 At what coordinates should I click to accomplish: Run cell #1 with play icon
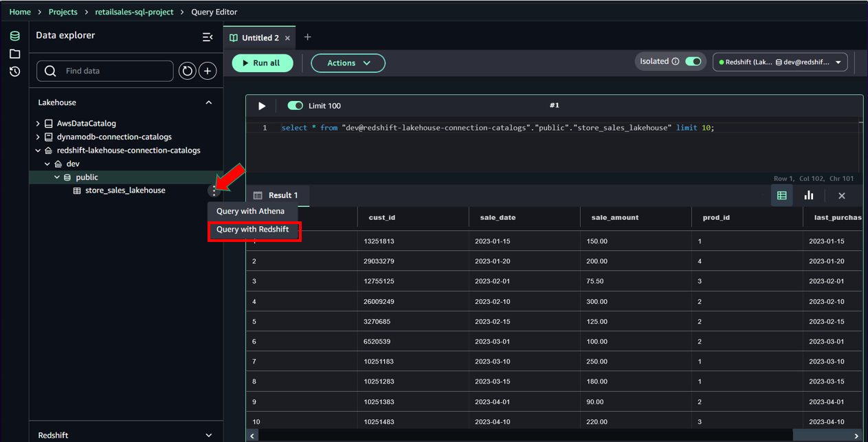tap(261, 106)
